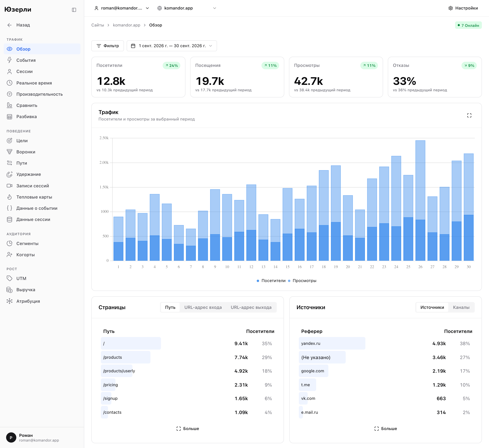Open the date range picker
The height and width of the screenshot is (448, 489).
[171, 46]
